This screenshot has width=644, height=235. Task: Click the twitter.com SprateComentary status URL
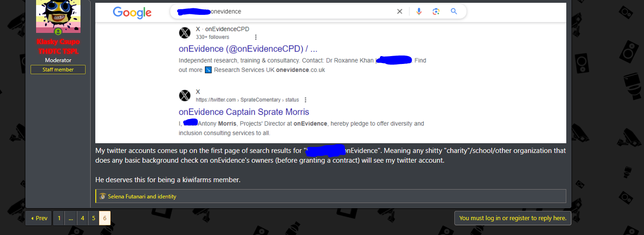(x=248, y=100)
